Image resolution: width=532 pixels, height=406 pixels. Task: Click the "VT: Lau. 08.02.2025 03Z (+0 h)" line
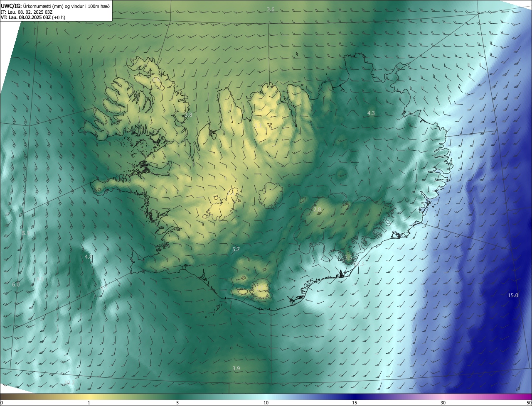[33, 17]
